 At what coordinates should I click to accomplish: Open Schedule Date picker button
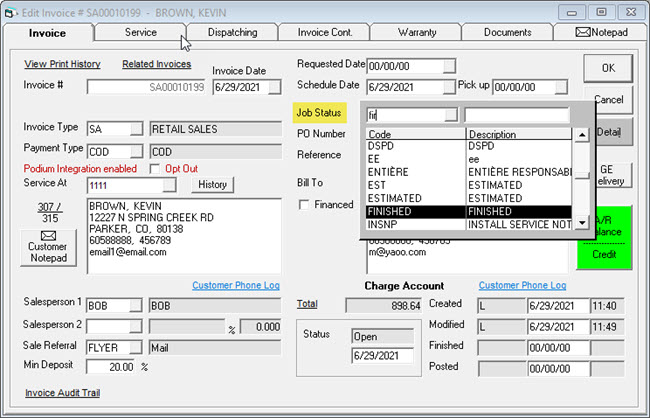449,87
